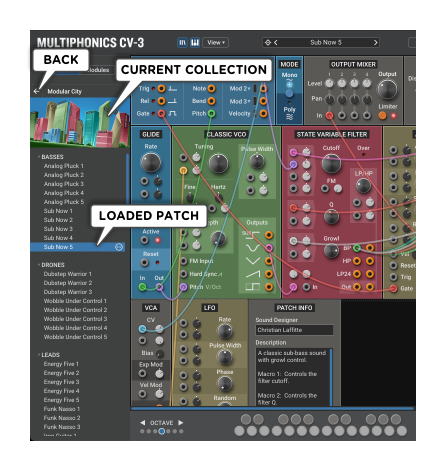This screenshot has height=471, width=446.
Task: Toggle the Glide Active button
Action: pyautogui.click(x=157, y=240)
